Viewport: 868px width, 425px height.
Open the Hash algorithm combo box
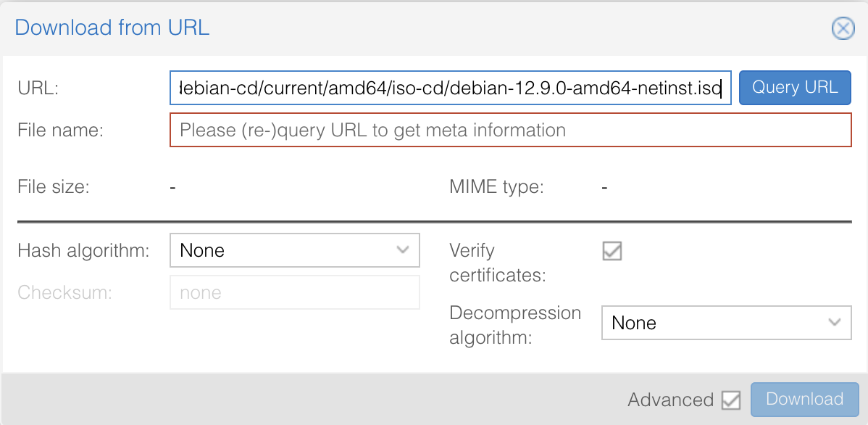click(283, 250)
